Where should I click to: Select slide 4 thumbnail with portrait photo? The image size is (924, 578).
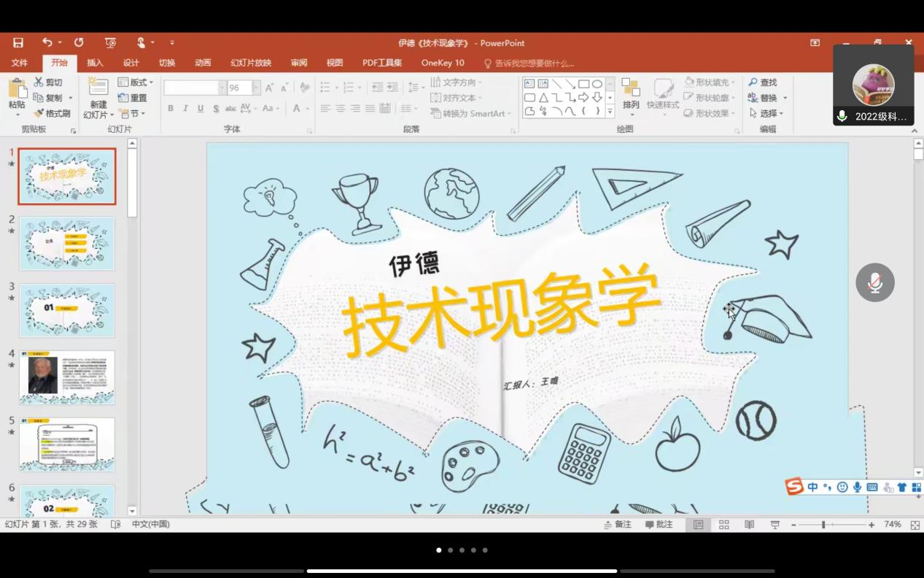[x=67, y=377]
